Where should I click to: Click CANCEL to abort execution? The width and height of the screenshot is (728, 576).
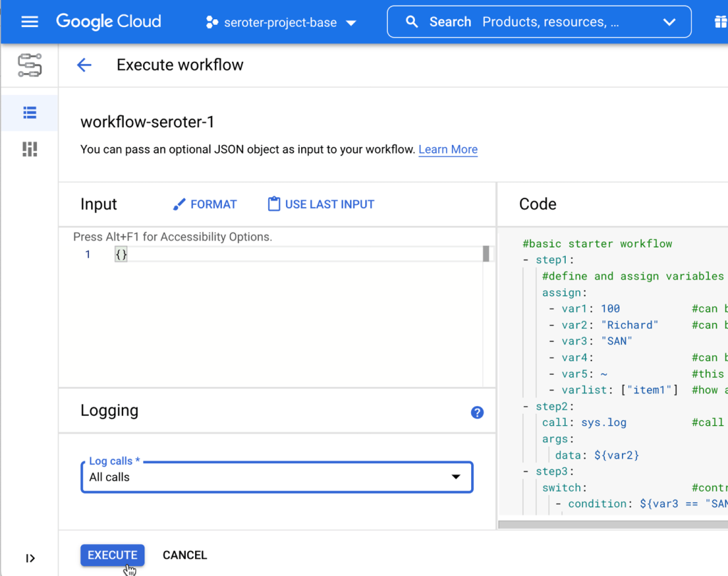pos(184,555)
